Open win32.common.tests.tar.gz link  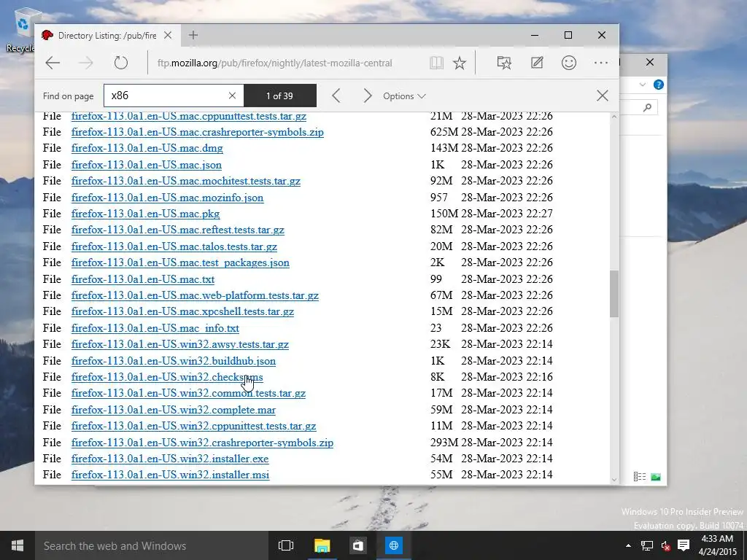click(189, 393)
